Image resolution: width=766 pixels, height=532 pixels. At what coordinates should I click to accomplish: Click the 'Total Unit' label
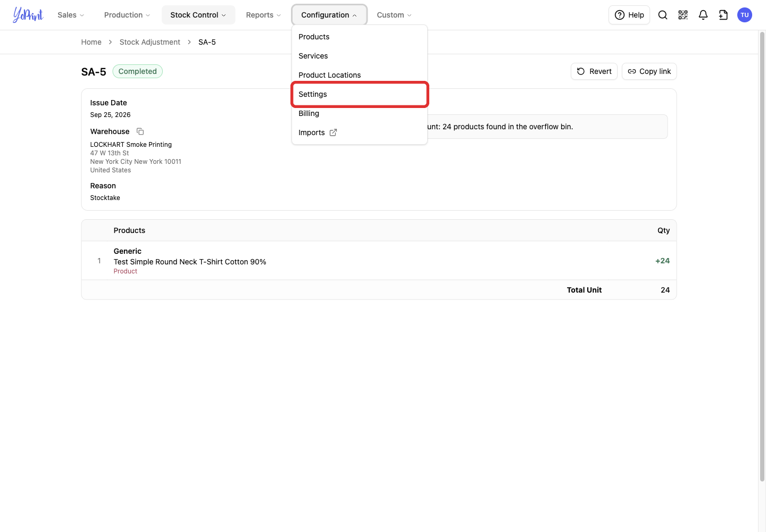tap(584, 290)
